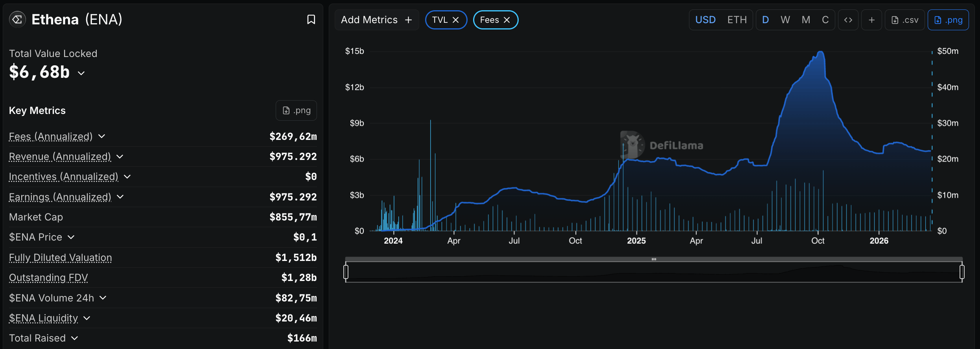Click the Outstanding FDV value $1,28b
The height and width of the screenshot is (349, 980).
tap(299, 277)
